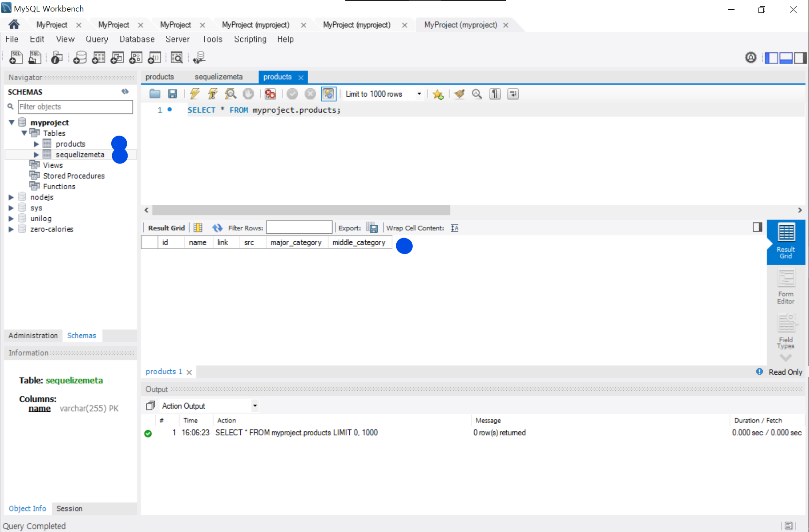Viewport: 809px width, 532px height.
Task: Select the major_category column header
Action: click(296, 243)
